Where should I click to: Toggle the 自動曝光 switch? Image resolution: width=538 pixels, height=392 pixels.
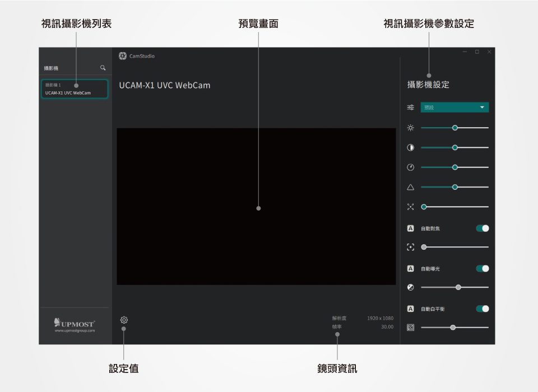483,269
